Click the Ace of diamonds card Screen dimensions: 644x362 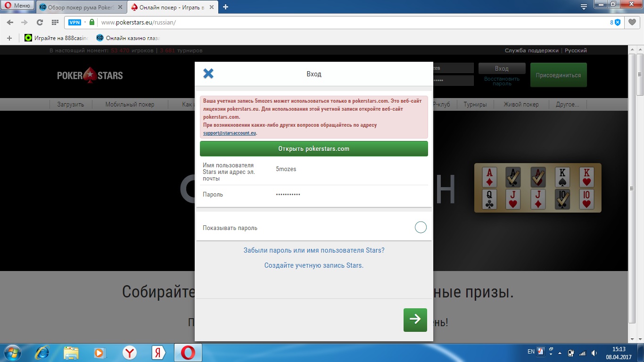(x=490, y=177)
